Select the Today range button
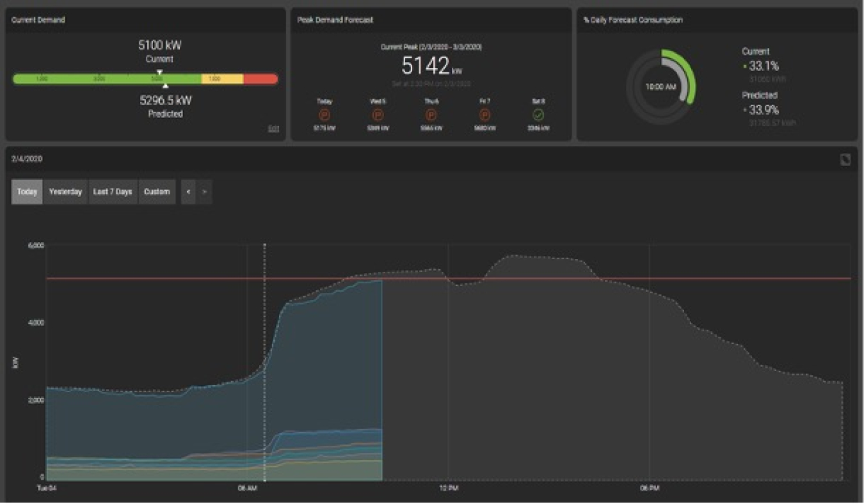Viewport: 864px width, 504px height. click(x=27, y=192)
